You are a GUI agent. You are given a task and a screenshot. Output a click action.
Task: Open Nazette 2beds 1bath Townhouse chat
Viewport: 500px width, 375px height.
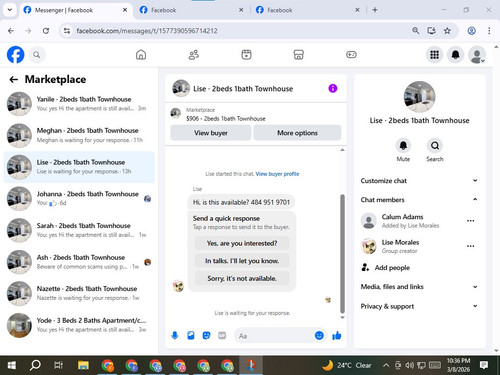[x=79, y=293]
